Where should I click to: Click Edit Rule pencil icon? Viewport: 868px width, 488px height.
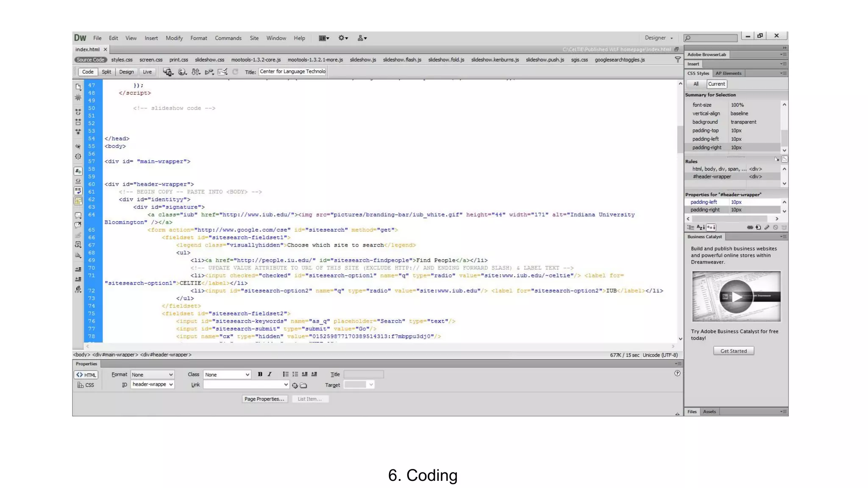767,227
